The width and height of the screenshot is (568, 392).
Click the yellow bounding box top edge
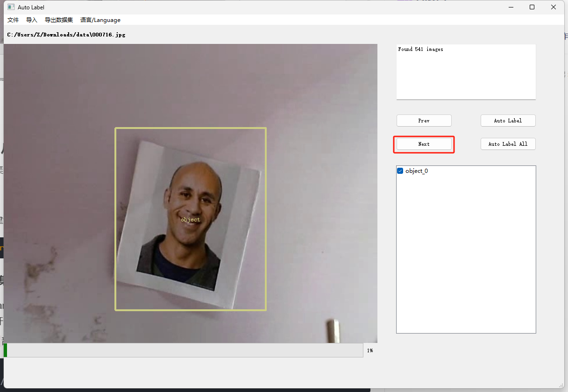(x=191, y=128)
